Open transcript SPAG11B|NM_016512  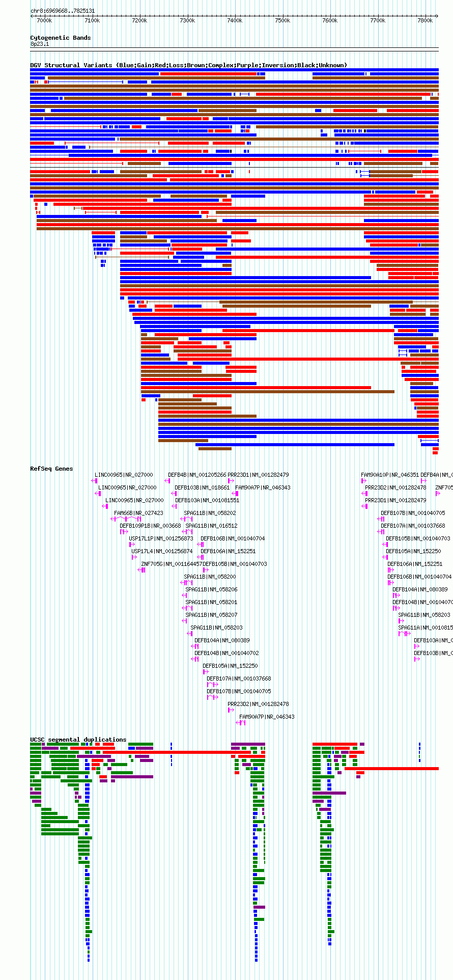point(211,526)
